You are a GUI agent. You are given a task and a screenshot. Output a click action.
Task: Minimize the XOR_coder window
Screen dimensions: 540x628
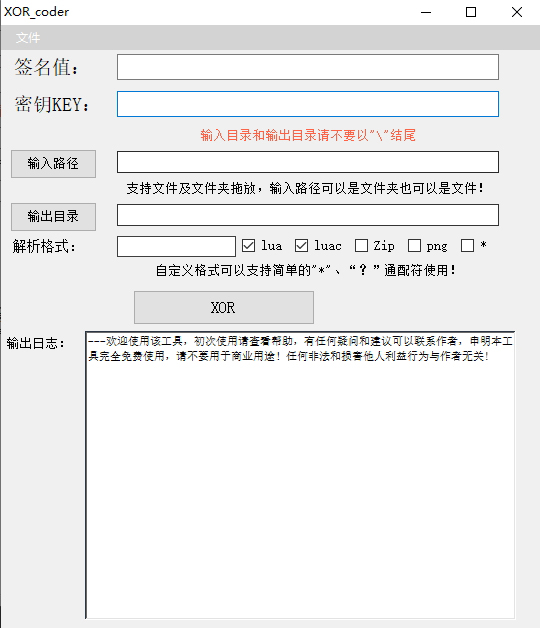pyautogui.click(x=426, y=12)
